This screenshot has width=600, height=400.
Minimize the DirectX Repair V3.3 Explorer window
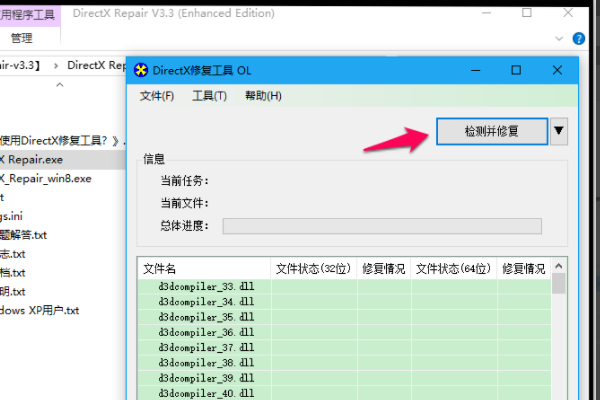point(486,13)
